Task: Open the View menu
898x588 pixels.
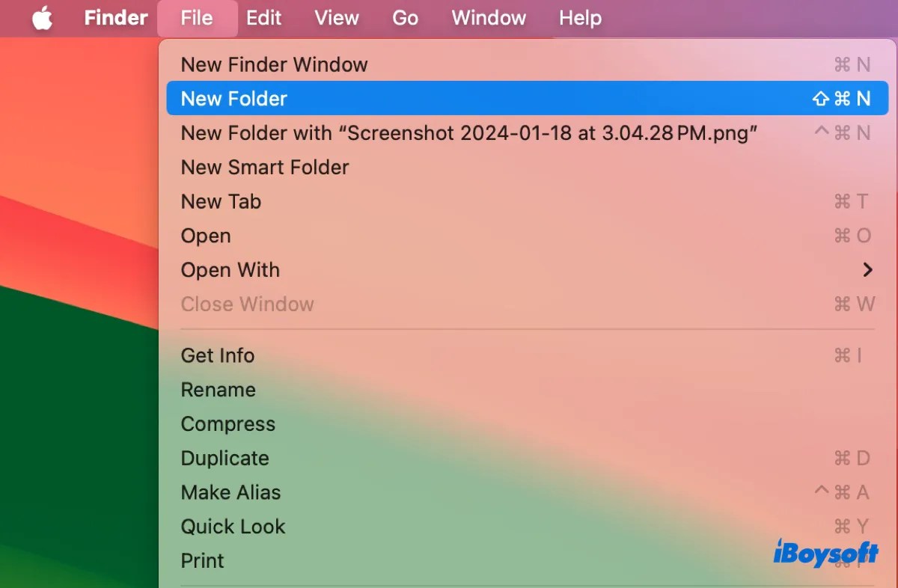Action: click(336, 18)
